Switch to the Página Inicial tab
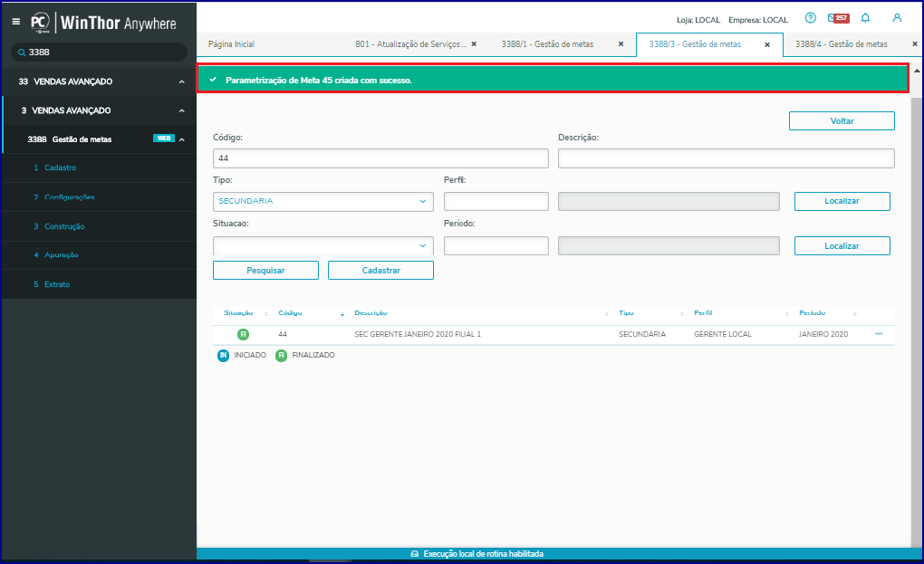The height and width of the screenshot is (564, 924). tap(232, 44)
